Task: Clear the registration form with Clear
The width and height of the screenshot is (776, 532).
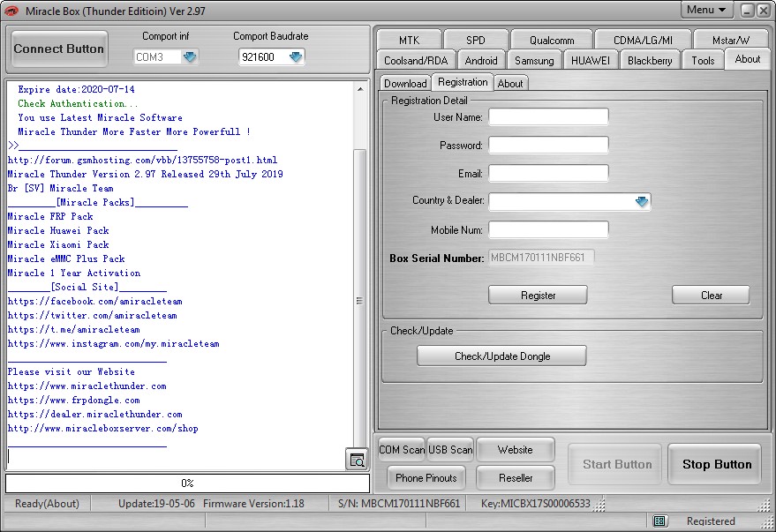Action: (x=712, y=296)
